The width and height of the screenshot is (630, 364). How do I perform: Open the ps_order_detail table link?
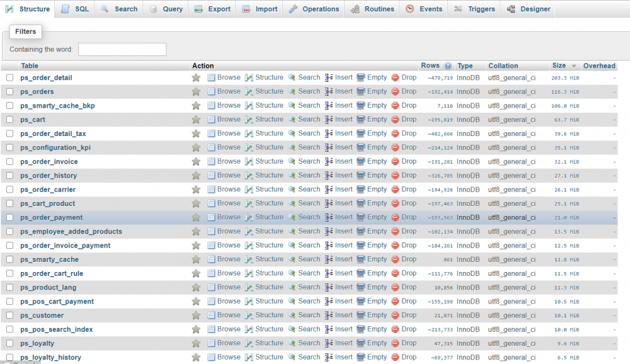click(46, 77)
